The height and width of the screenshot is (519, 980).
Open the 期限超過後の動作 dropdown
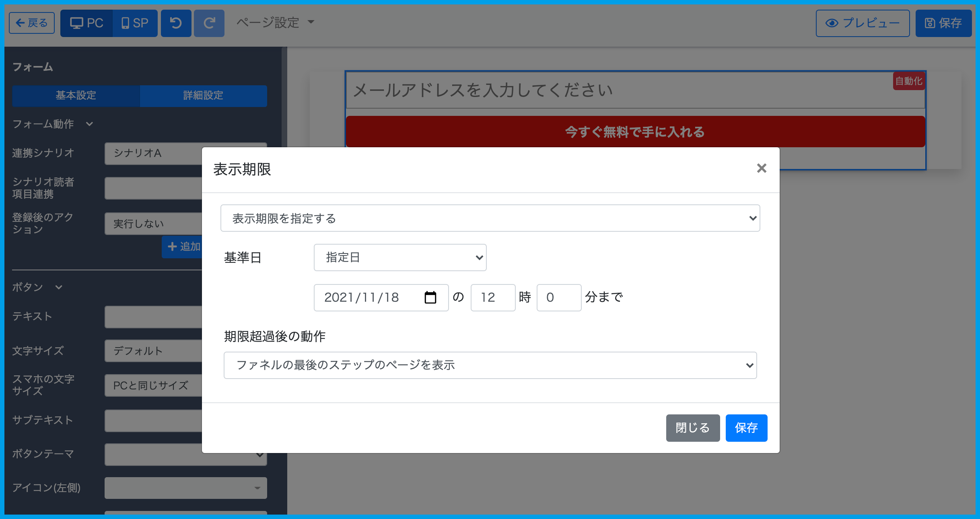coord(490,365)
